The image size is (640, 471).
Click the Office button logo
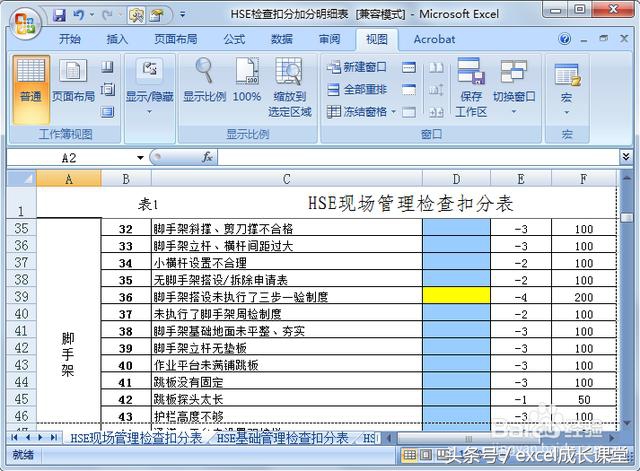tap(22, 18)
